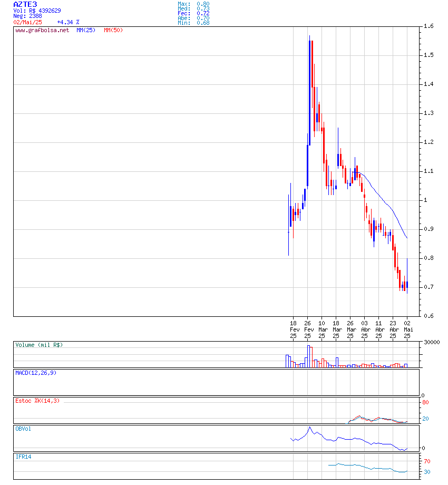The width and height of the screenshot is (448, 485).
Task: Click the '02 Mai 25' date label
Action: [408, 329]
